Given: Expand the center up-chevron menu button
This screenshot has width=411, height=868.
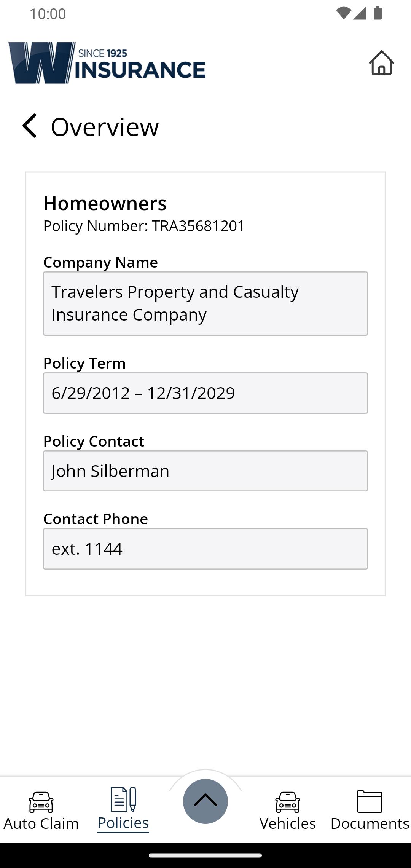Looking at the screenshot, I should pos(205,801).
